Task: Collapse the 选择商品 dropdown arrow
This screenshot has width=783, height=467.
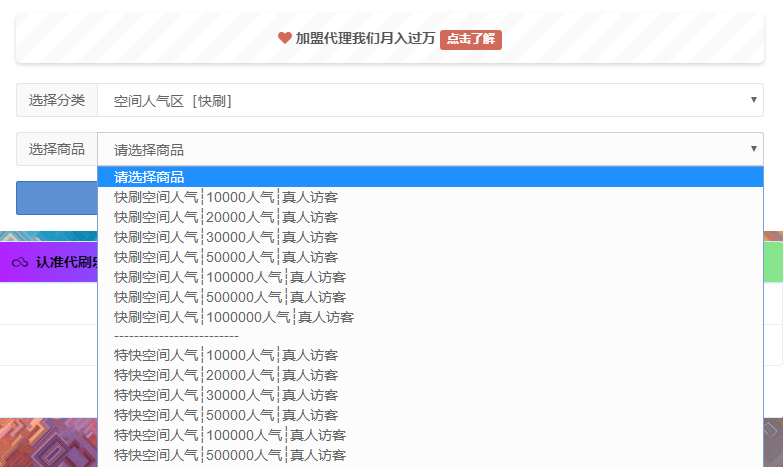Action: pyautogui.click(x=753, y=149)
